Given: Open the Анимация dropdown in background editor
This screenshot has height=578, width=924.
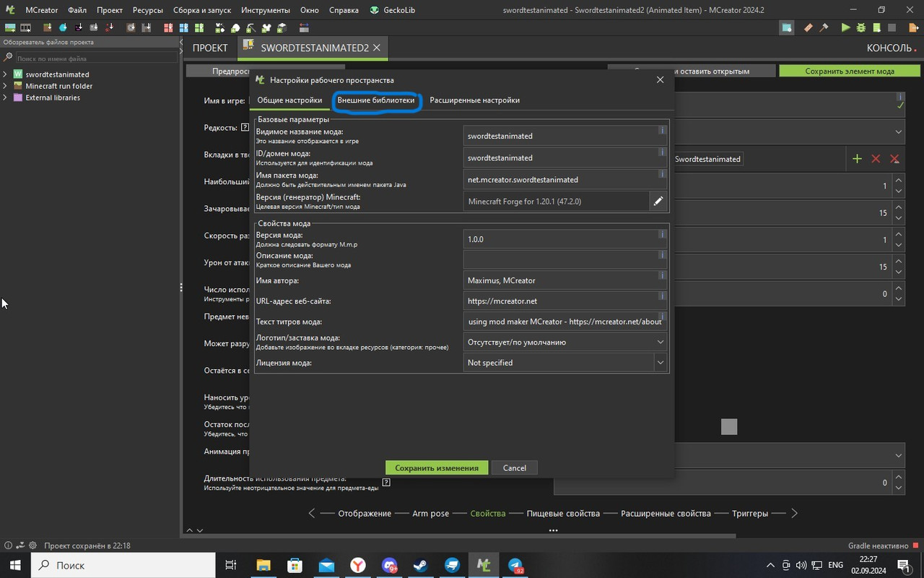Looking at the screenshot, I should point(898,455).
